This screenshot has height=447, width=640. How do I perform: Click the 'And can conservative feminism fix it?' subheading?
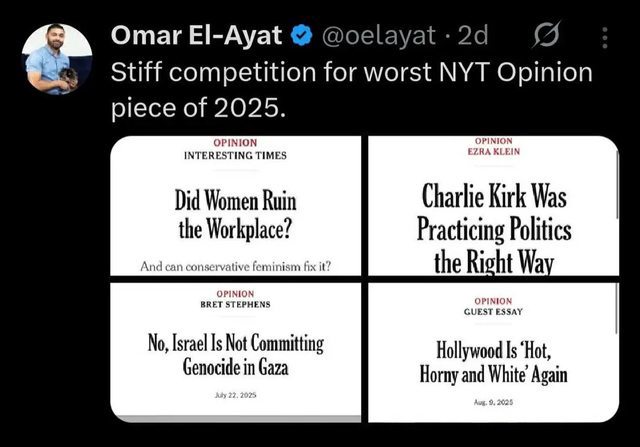point(235,266)
